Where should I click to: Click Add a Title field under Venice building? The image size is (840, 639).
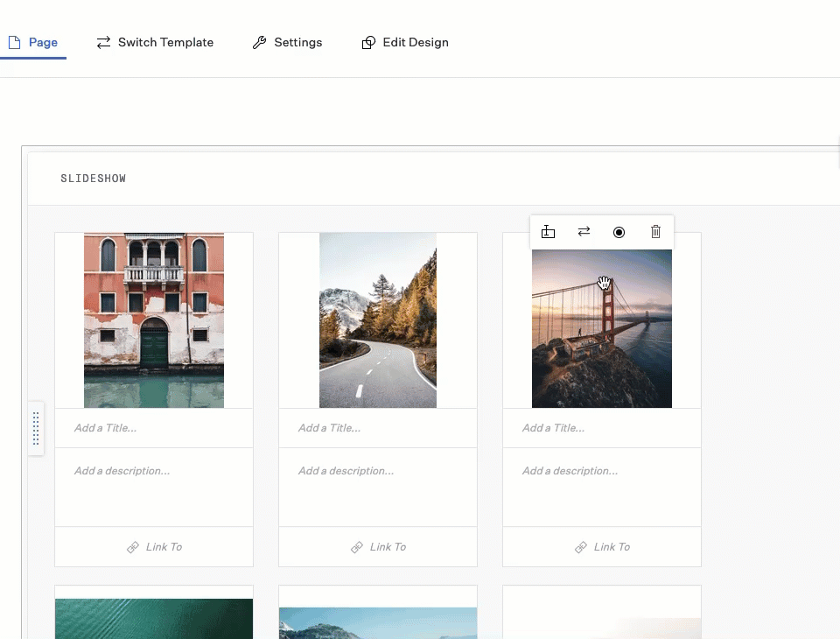pos(154,428)
